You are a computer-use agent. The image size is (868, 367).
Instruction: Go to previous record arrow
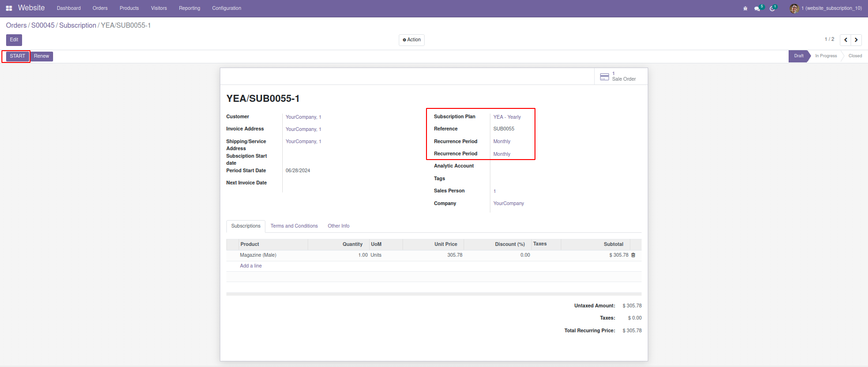coord(845,40)
